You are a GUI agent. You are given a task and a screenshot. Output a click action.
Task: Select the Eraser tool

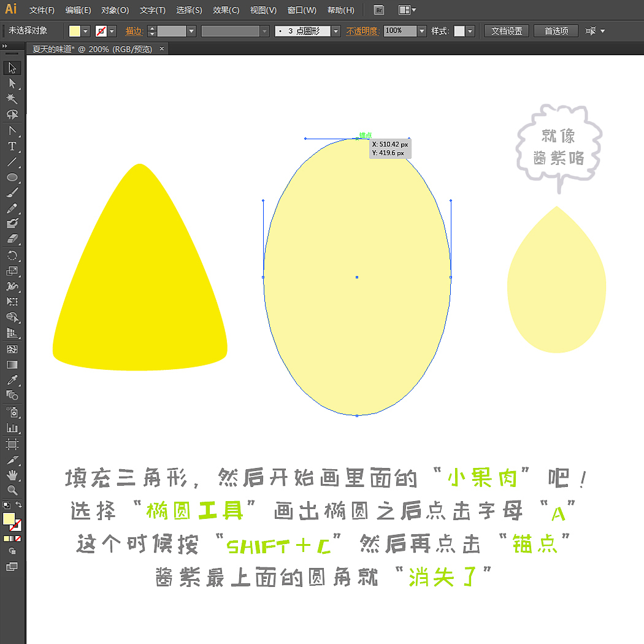(12, 239)
